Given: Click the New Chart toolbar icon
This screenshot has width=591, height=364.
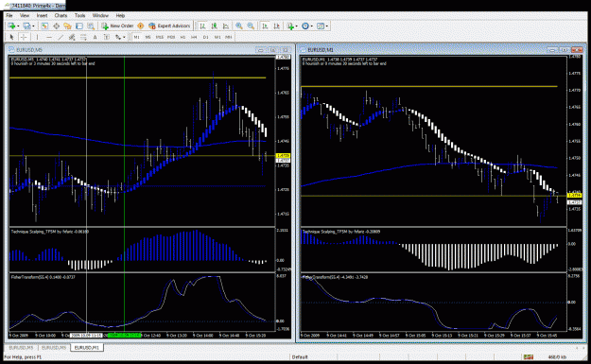Looking at the screenshot, I should pos(11,26).
